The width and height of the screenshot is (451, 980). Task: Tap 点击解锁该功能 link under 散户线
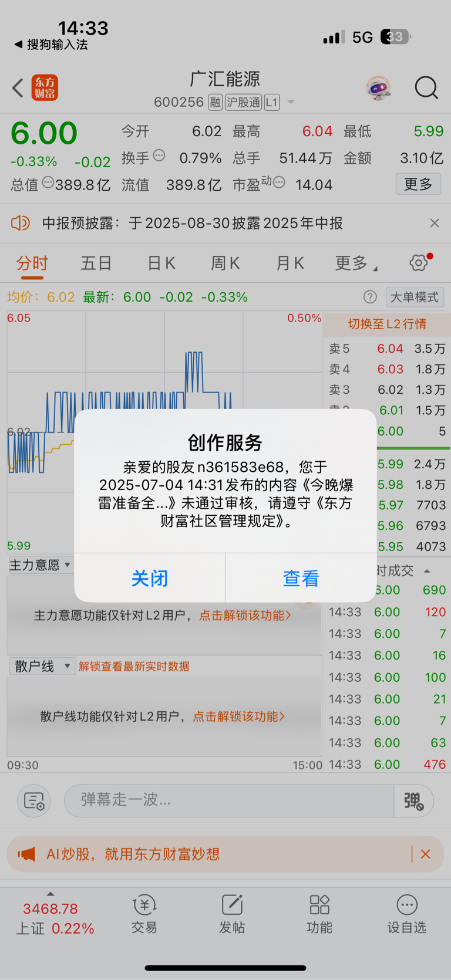coord(238,716)
